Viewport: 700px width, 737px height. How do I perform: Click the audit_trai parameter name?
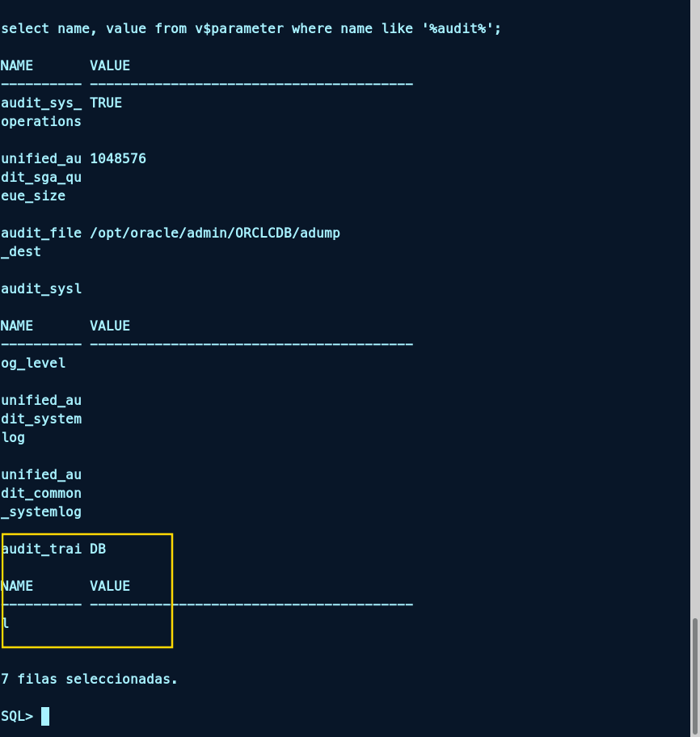click(x=41, y=549)
